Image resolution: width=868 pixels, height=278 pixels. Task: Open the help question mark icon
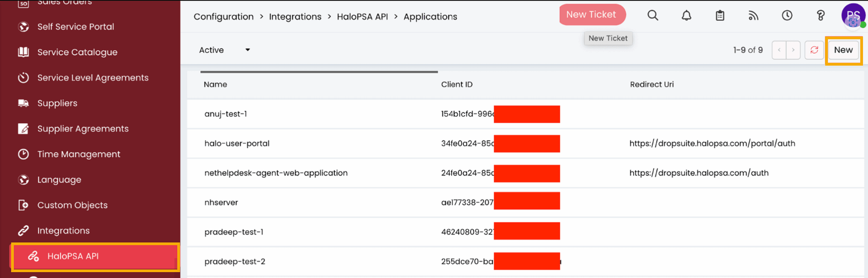(820, 15)
